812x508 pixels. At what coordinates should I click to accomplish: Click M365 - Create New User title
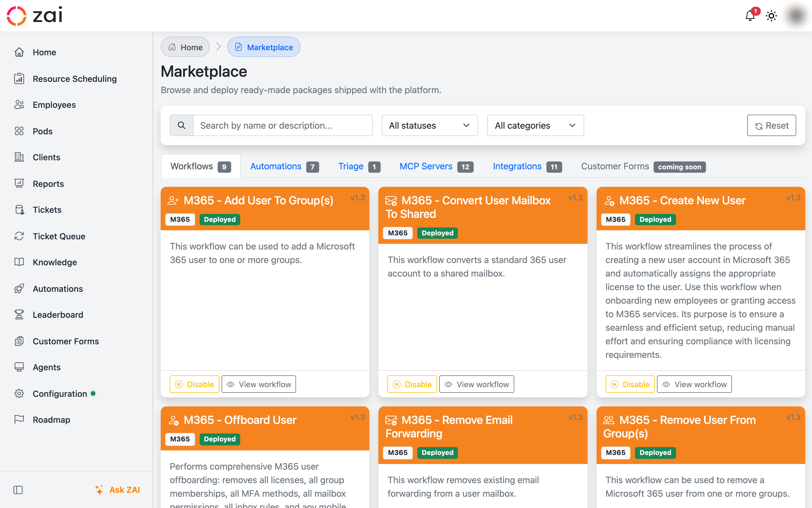pos(682,200)
